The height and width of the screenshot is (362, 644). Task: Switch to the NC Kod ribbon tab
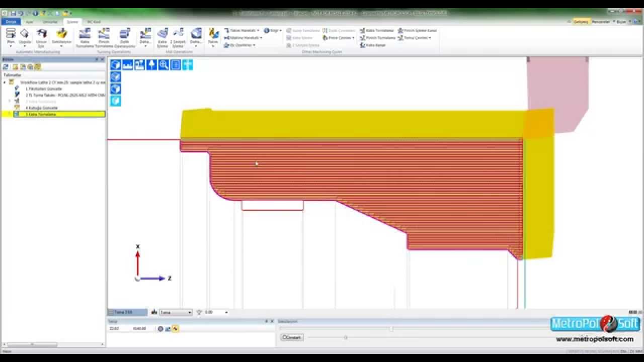(x=94, y=22)
